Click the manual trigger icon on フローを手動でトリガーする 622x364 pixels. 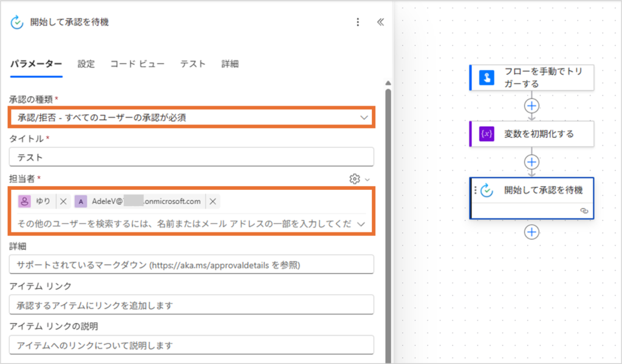pos(487,78)
